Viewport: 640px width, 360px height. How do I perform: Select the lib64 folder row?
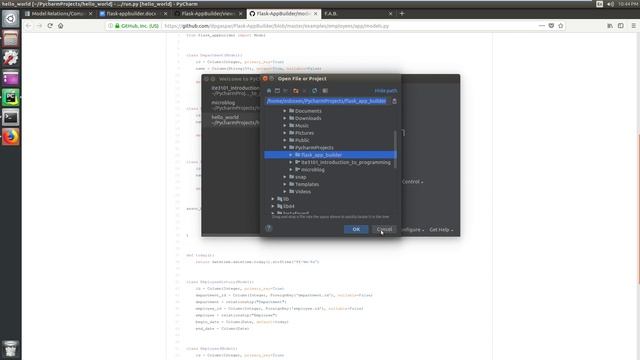330,207
